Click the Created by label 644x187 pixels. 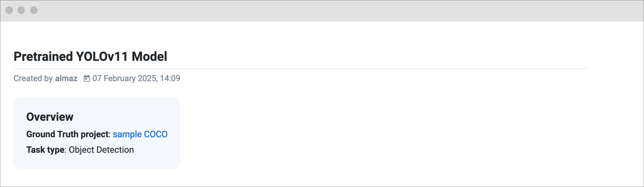click(x=33, y=78)
